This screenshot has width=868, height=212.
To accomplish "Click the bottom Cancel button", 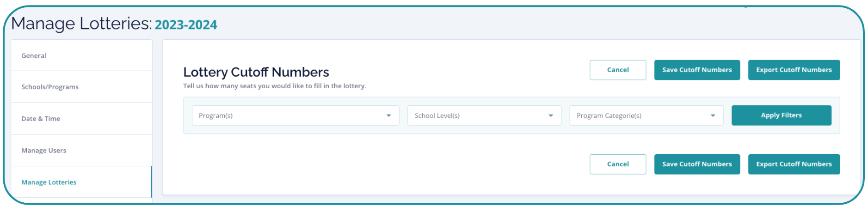I will click(617, 164).
